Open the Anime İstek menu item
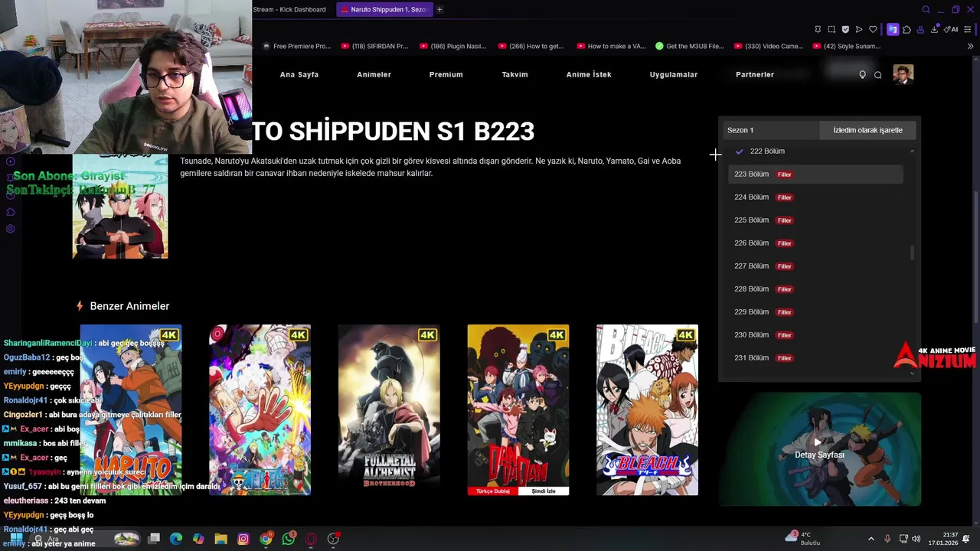 (589, 74)
